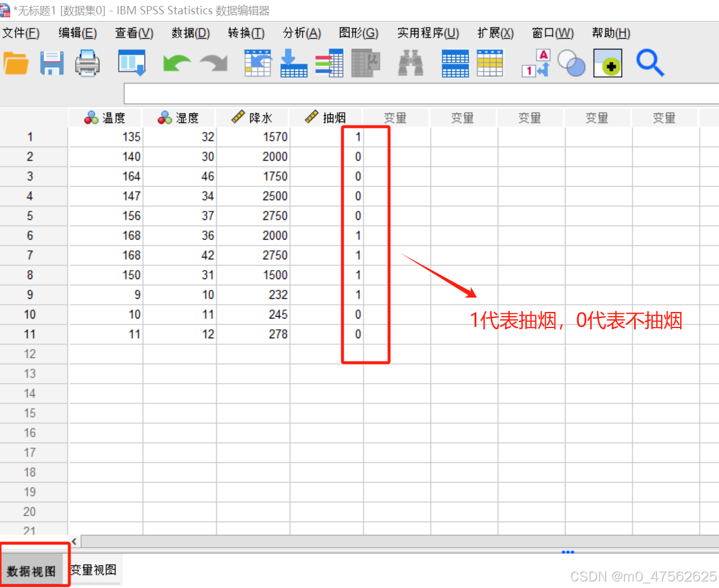
Task: Open the Variables info icon
Action: pos(329,63)
